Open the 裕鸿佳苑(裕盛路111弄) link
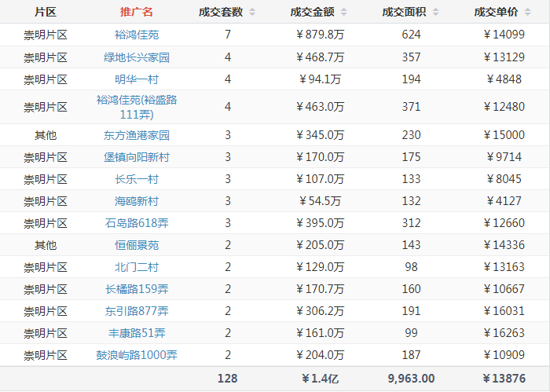This screenshot has width=550, height=392. [137, 107]
